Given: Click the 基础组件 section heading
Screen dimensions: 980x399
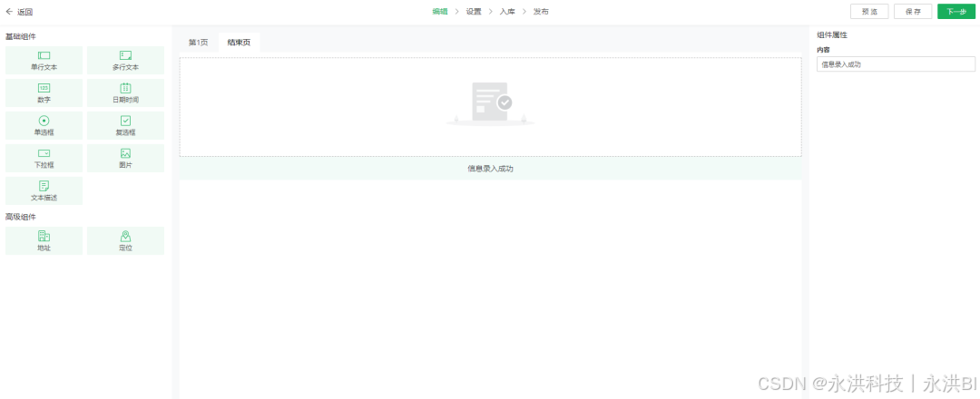Looking at the screenshot, I should (x=21, y=37).
